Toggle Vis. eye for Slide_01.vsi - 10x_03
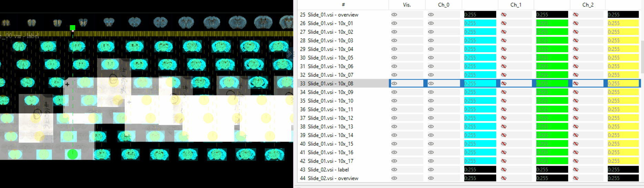Image resolution: width=644 pixels, height=188 pixels. click(394, 40)
